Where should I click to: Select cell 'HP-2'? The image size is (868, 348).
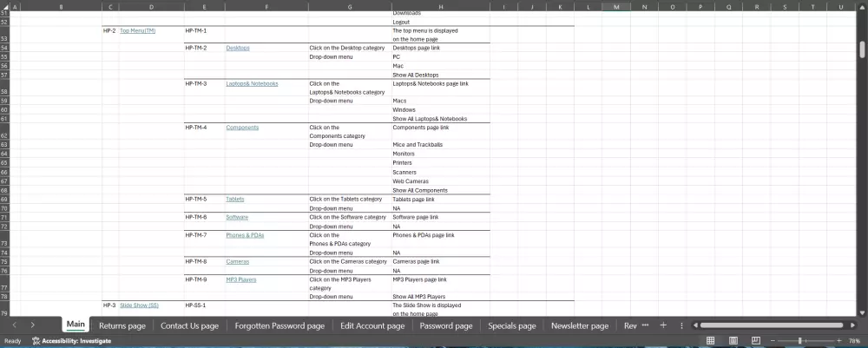[110, 35]
